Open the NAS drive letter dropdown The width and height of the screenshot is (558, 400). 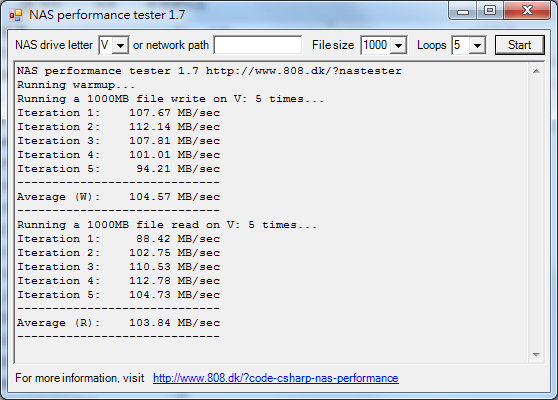pyautogui.click(x=121, y=46)
